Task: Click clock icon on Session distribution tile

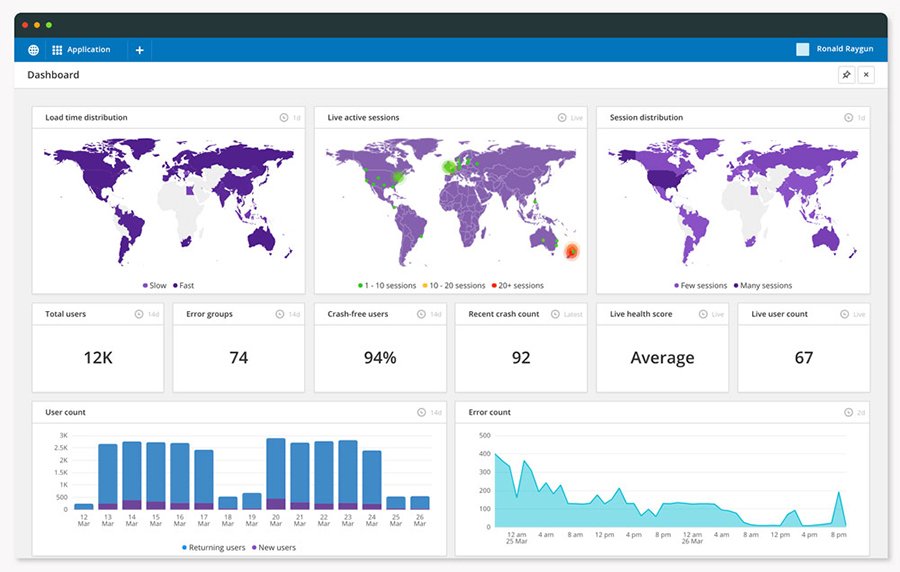Action: [848, 118]
